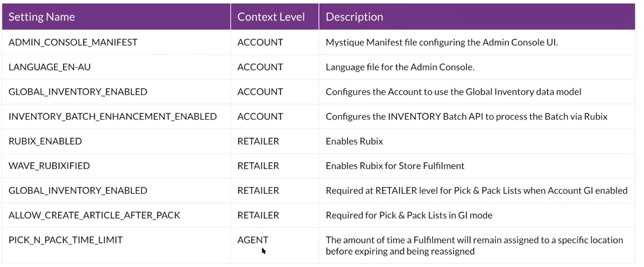Image resolution: width=644 pixels, height=267 pixels.
Task: Click the Mystique Manifest file description
Action: click(441, 43)
